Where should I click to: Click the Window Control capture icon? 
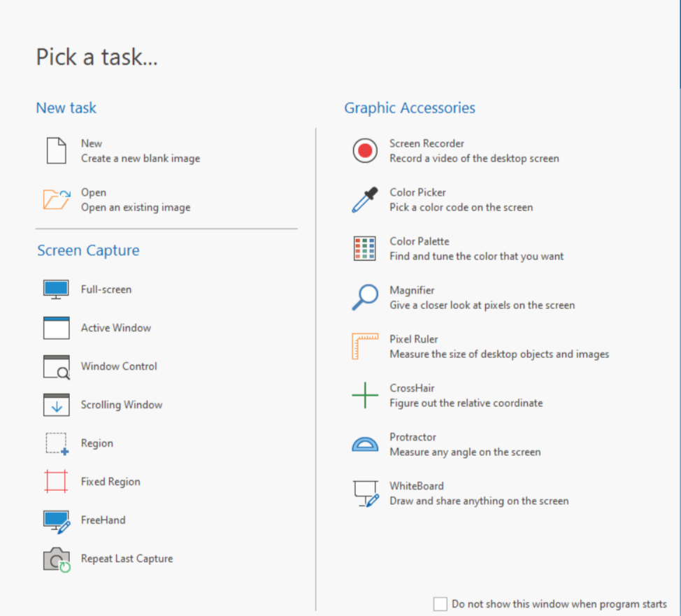click(57, 366)
